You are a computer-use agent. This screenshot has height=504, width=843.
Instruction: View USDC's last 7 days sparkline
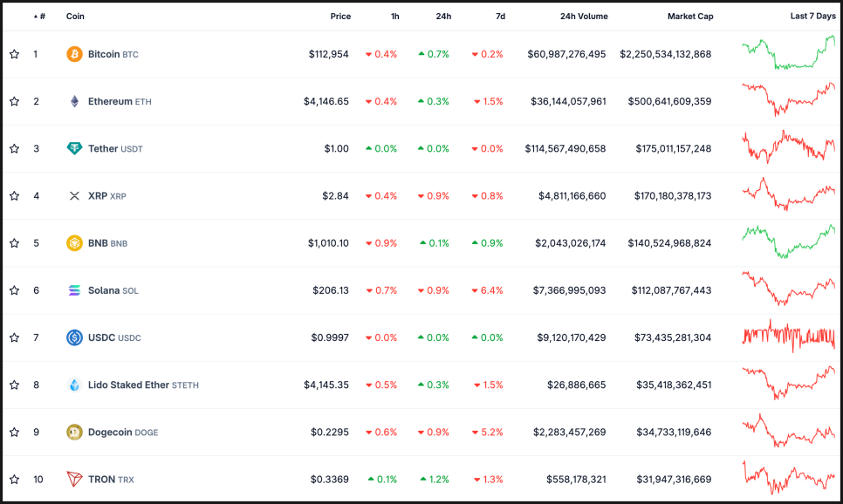(789, 336)
